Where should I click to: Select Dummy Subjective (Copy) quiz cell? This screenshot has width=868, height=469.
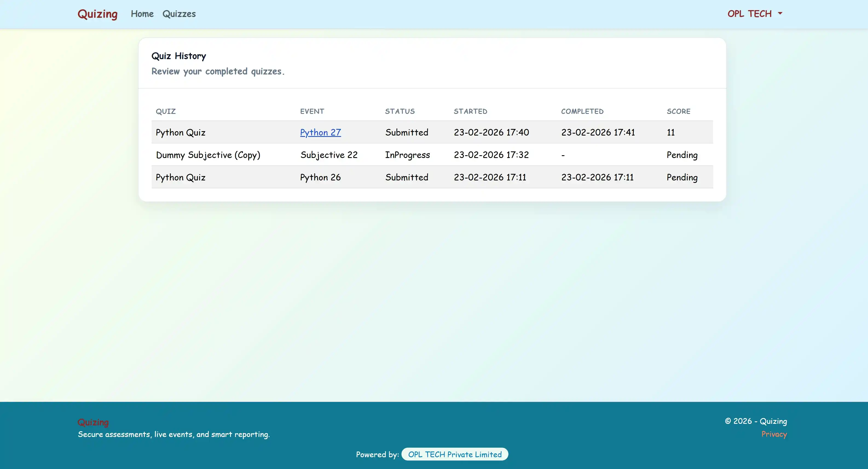coord(208,155)
